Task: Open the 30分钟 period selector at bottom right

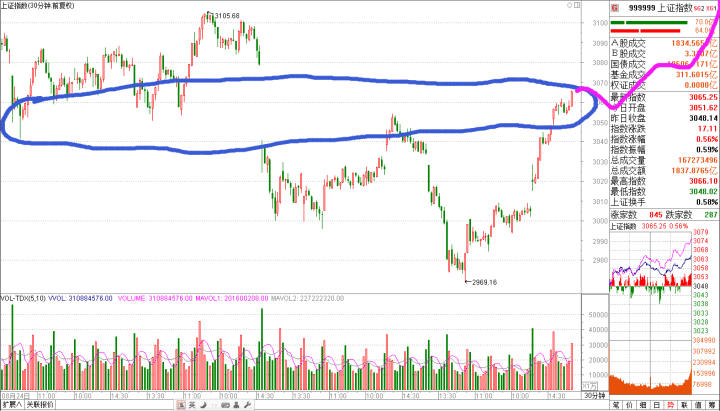Action: tap(592, 397)
